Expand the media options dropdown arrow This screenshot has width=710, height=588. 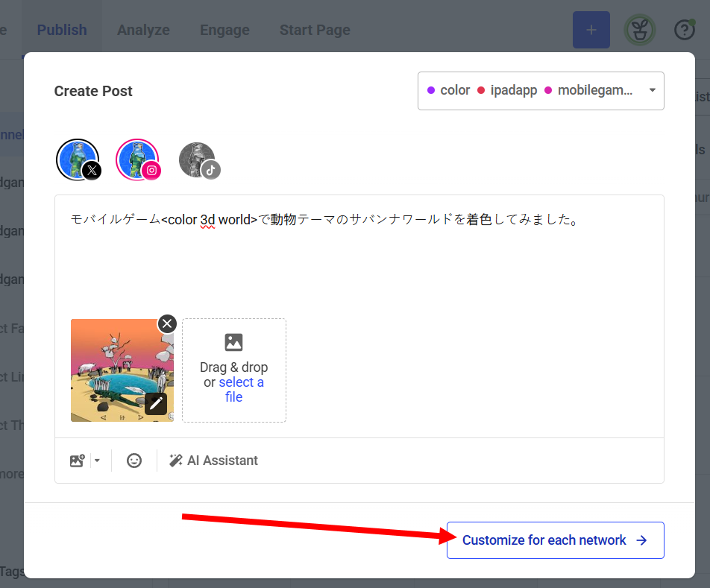97,461
